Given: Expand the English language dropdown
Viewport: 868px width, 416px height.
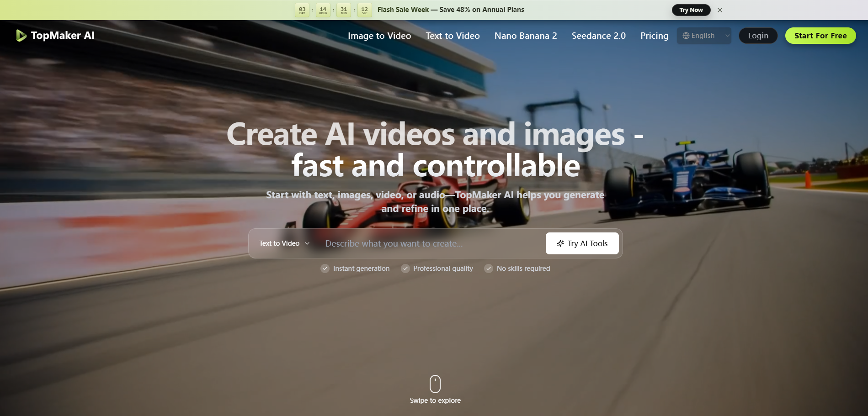Looking at the screenshot, I should point(703,36).
